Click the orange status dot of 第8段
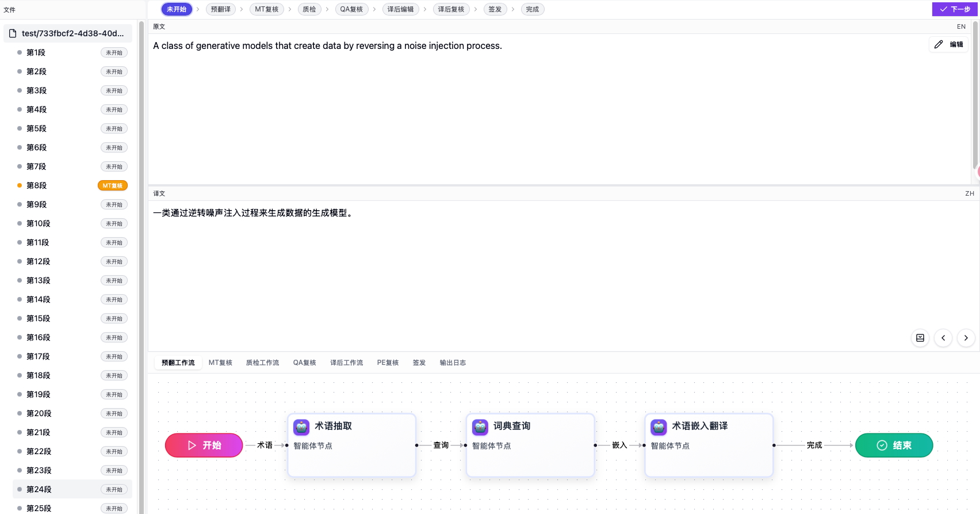This screenshot has width=980, height=514. 20,185
